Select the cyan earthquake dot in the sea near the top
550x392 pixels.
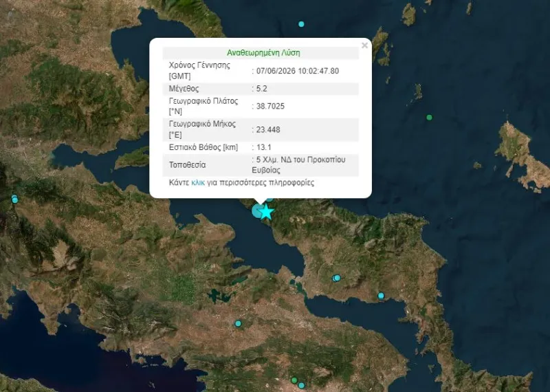pyautogui.click(x=301, y=24)
